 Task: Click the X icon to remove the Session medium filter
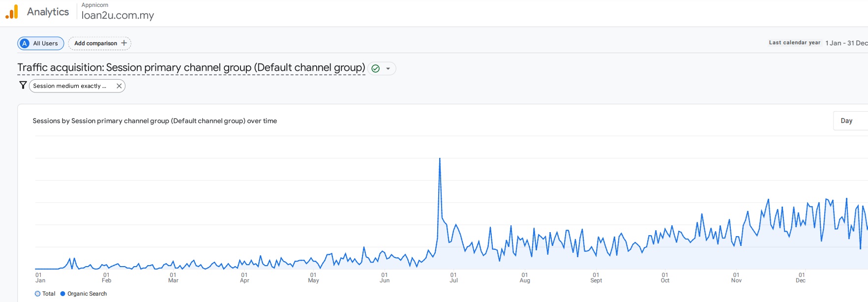(118, 86)
